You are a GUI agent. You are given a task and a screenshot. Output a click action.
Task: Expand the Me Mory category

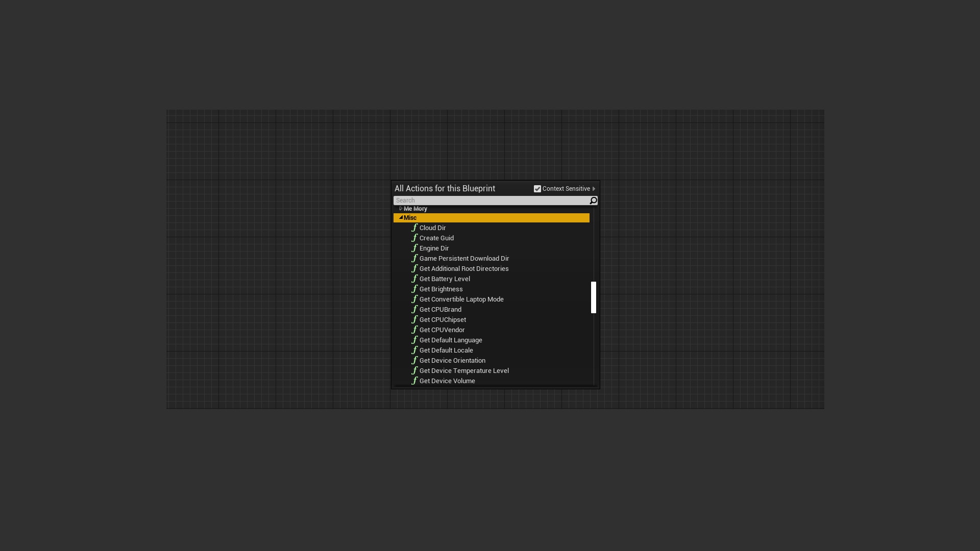point(401,208)
